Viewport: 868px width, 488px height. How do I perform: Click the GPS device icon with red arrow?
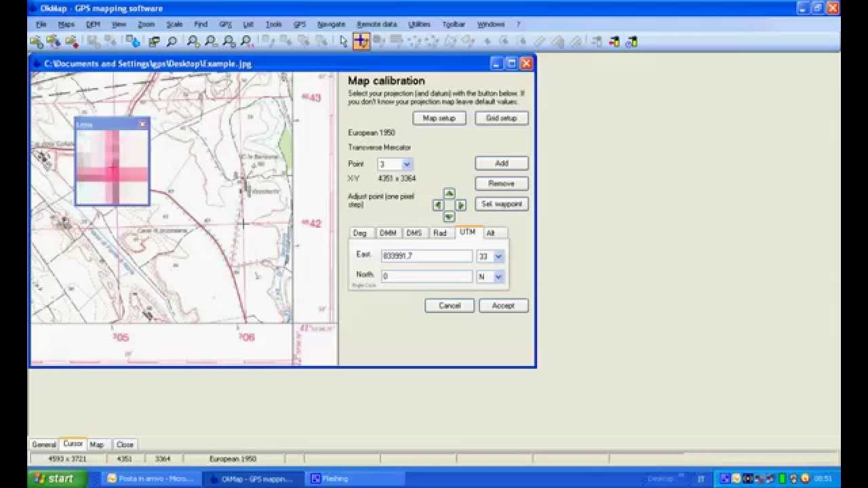(614, 42)
